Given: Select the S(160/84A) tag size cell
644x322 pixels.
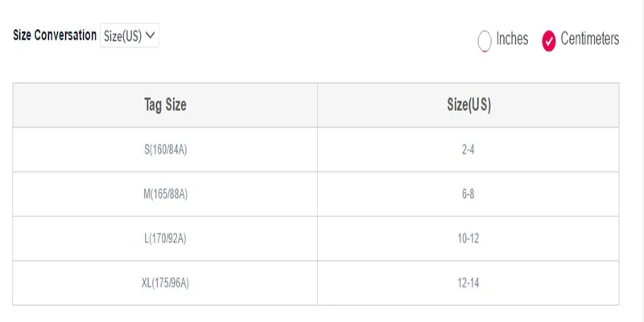Looking at the screenshot, I should tap(165, 150).
